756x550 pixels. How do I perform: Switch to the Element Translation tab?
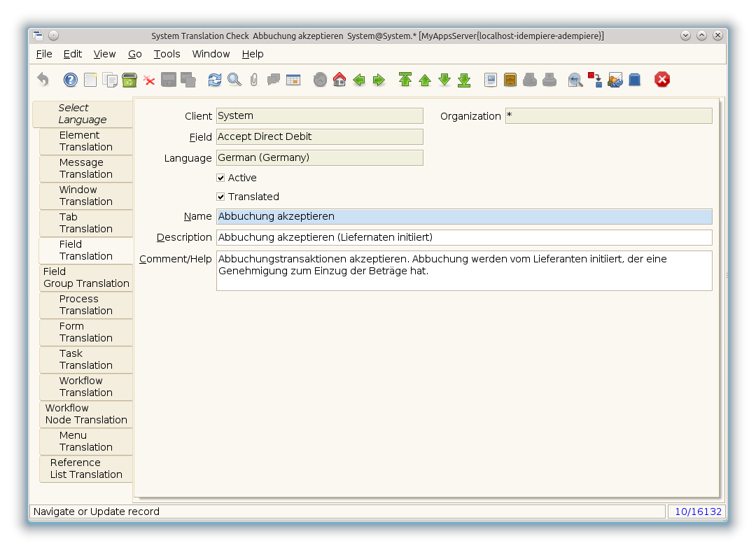click(85, 141)
